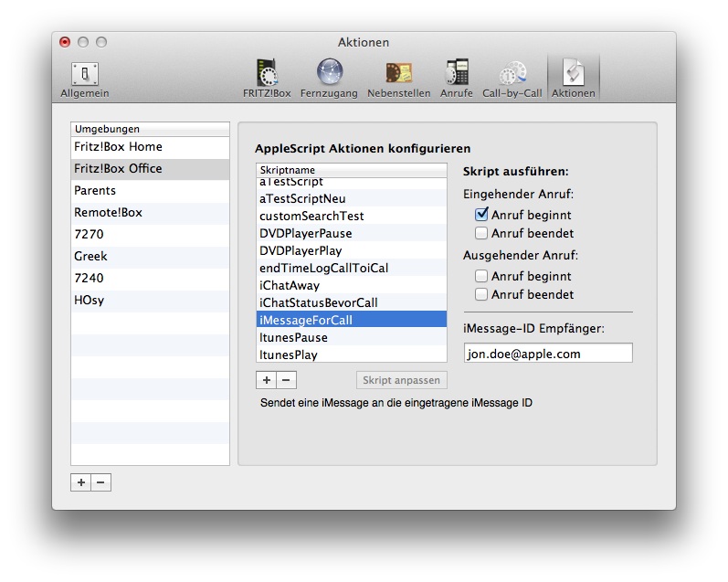Open the FRITZ!Box settings pane

coord(267,79)
